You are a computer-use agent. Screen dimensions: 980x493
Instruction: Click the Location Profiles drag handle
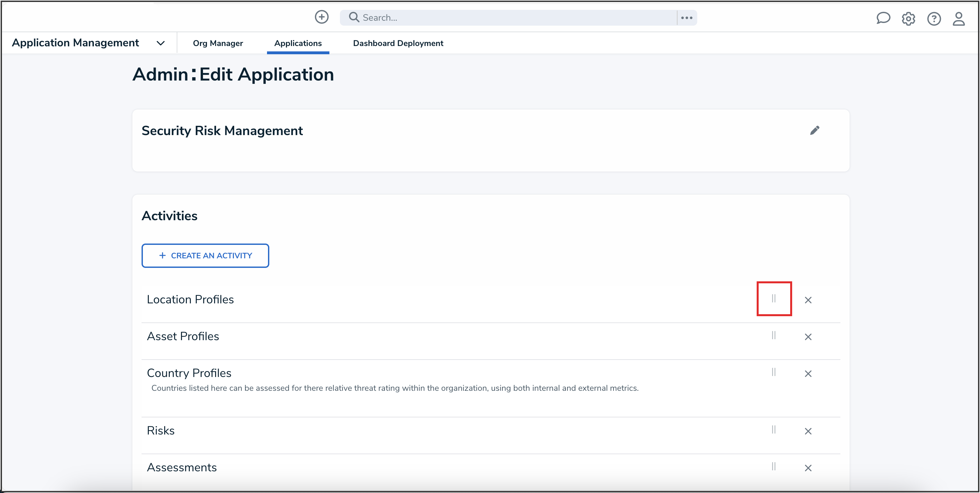click(x=773, y=298)
